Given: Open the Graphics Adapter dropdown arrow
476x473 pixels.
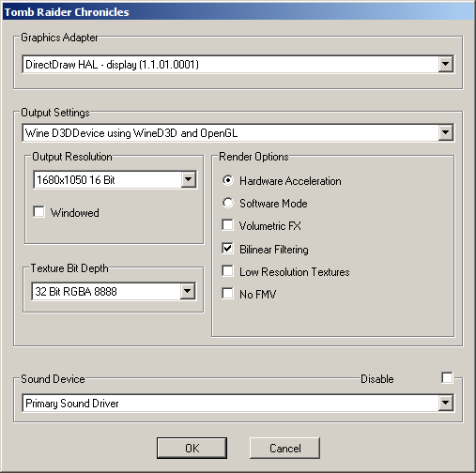Looking at the screenshot, I should (446, 64).
